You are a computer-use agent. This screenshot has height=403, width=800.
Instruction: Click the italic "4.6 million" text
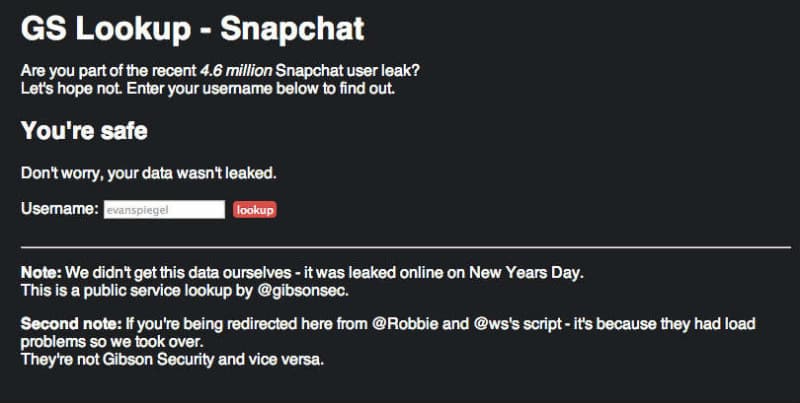click(235, 72)
